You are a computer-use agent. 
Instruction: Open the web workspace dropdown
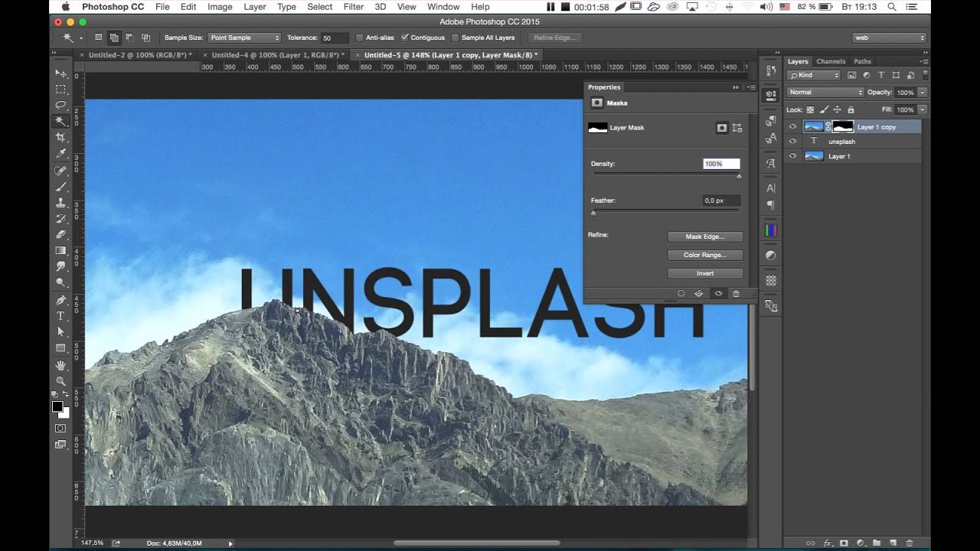click(x=890, y=37)
